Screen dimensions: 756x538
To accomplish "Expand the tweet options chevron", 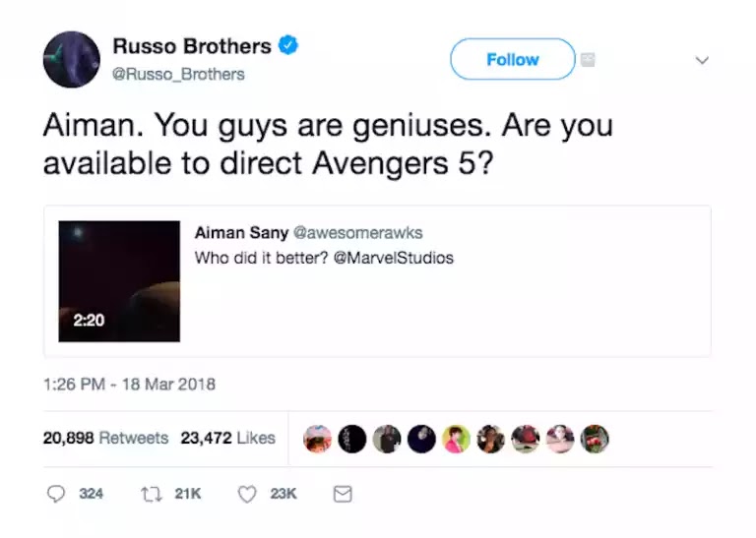I will point(702,60).
